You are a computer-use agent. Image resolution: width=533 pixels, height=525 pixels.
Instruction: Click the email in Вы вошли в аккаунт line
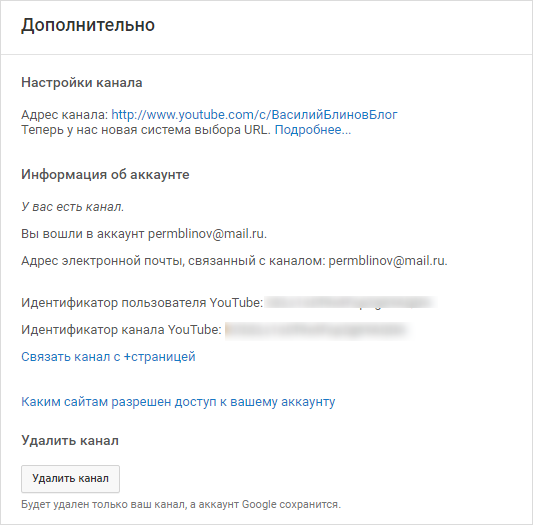(206, 234)
